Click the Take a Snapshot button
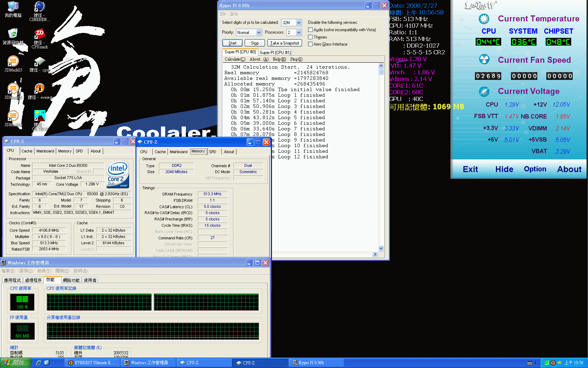 pyautogui.click(x=285, y=43)
